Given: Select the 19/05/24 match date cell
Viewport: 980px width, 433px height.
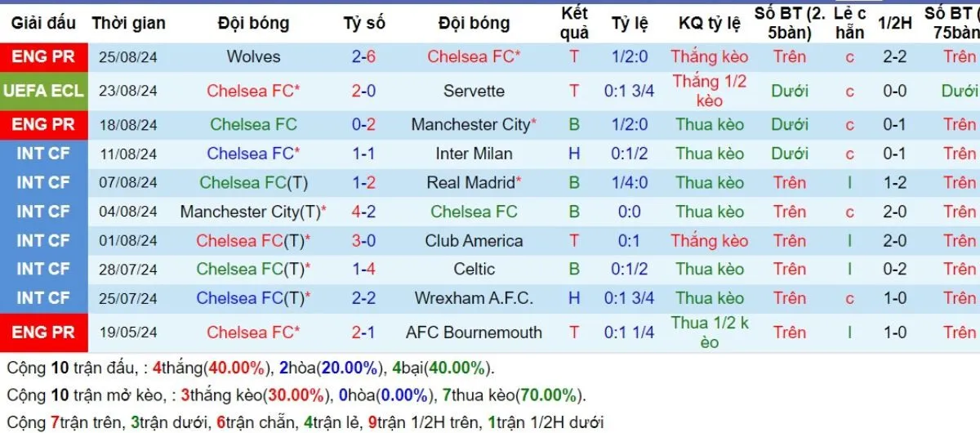Looking at the screenshot, I should [x=128, y=333].
